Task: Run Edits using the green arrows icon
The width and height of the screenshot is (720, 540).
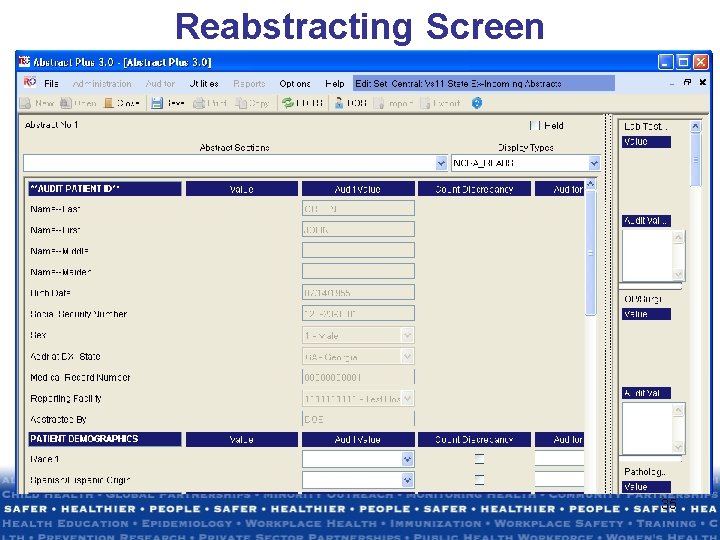Action: tap(288, 103)
